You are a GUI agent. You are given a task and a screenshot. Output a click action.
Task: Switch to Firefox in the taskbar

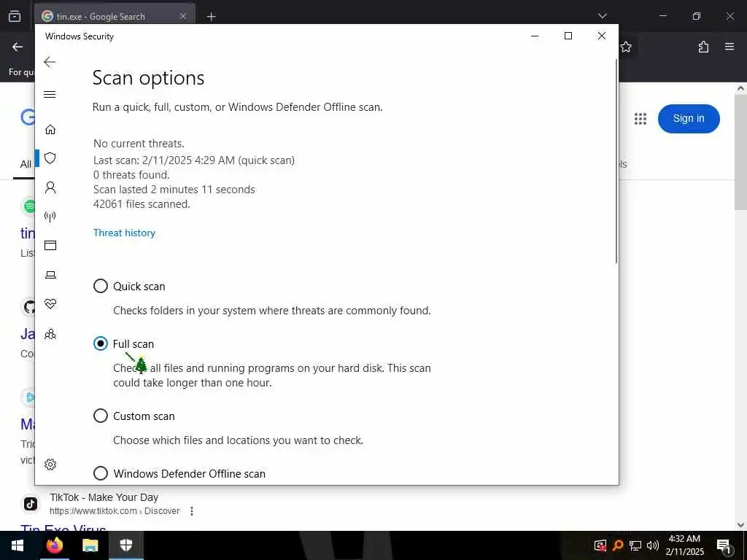pos(54,545)
